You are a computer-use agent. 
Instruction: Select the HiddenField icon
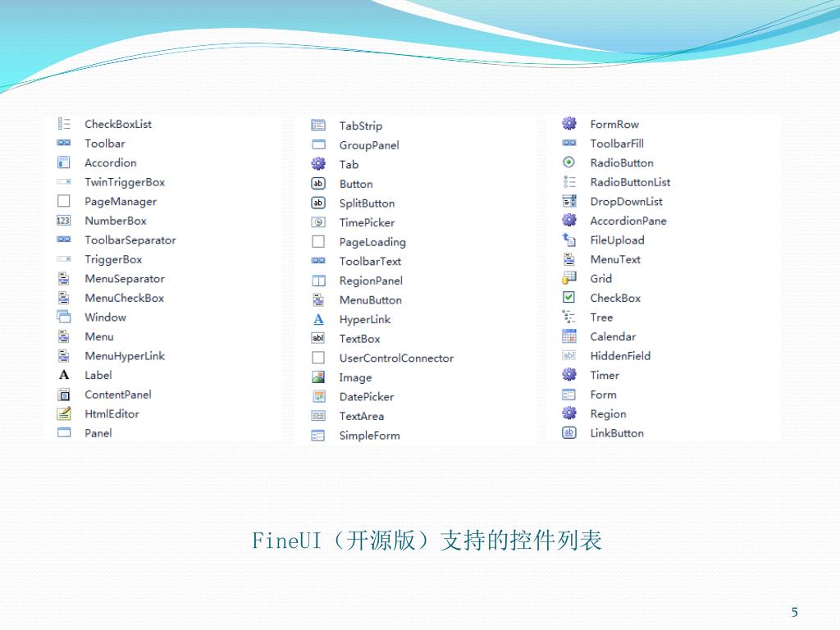[569, 355]
